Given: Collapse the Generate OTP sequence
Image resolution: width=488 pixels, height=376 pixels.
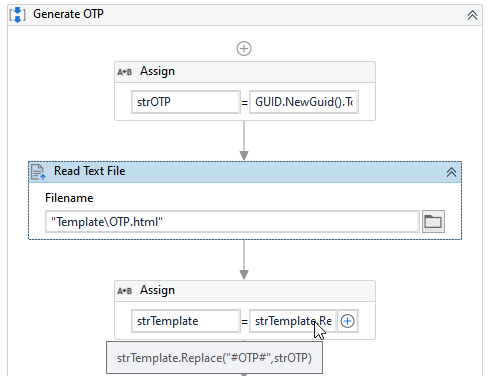Looking at the screenshot, I should [472, 15].
